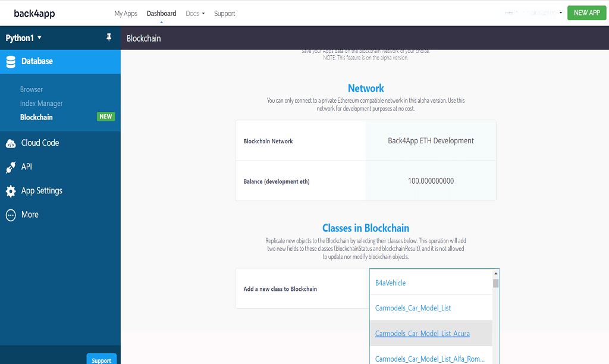This screenshot has height=364, width=609.
Task: Select Blockchain in the sidebar
Action: tap(36, 117)
